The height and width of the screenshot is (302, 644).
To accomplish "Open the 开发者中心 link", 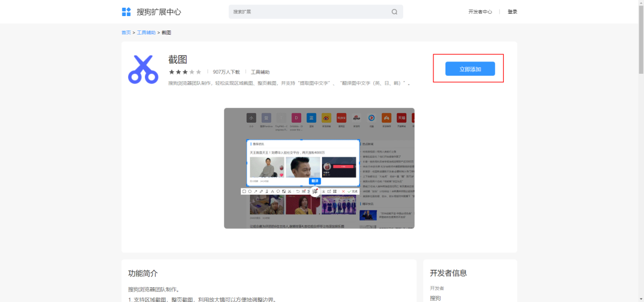I will coord(480,12).
